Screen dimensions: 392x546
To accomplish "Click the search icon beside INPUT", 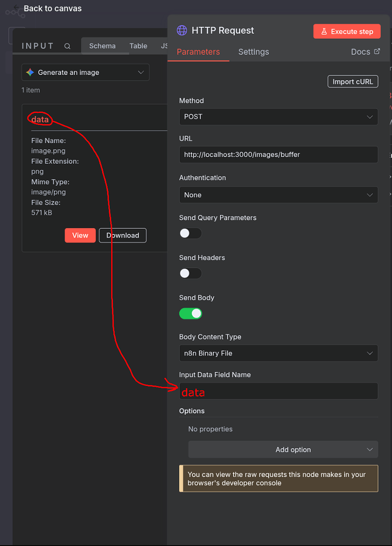I will click(x=67, y=46).
